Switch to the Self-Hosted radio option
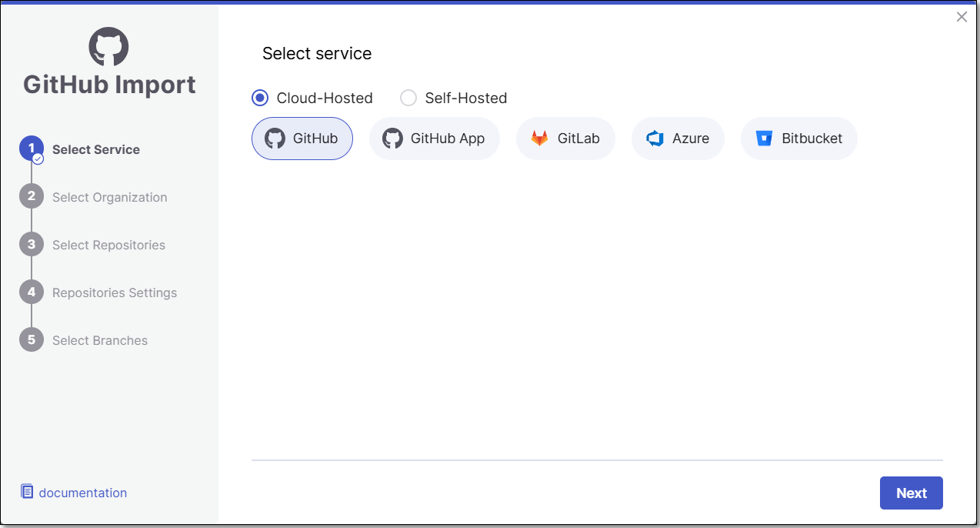The image size is (980, 528). [408, 98]
